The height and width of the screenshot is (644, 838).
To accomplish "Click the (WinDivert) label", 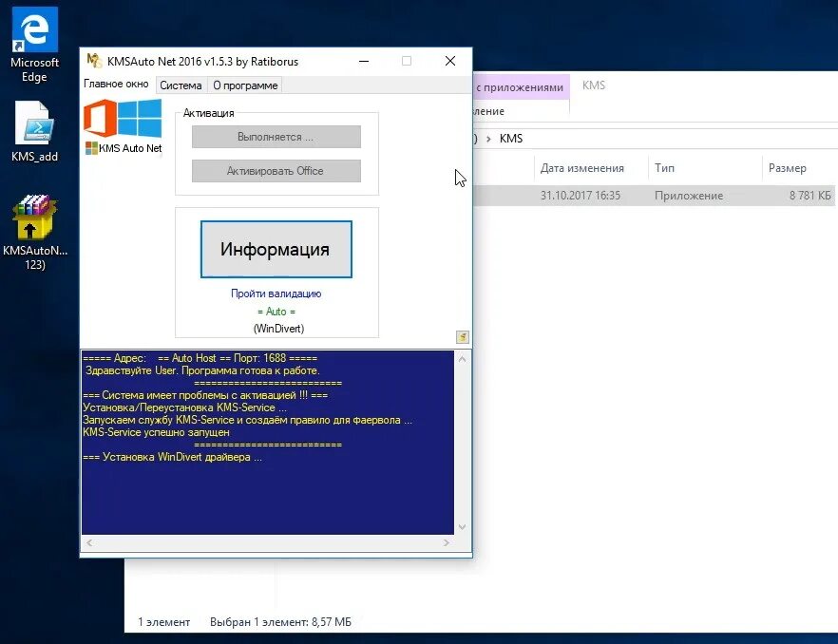I will (x=278, y=329).
